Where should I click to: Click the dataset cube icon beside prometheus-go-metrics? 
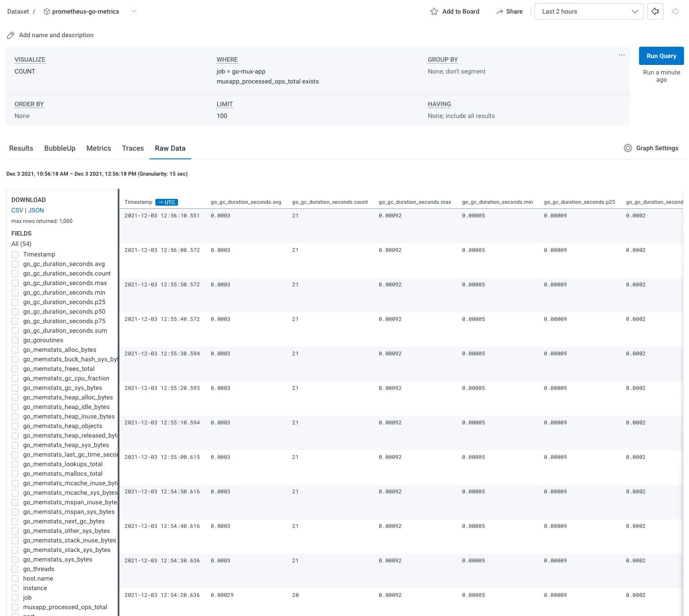47,12
